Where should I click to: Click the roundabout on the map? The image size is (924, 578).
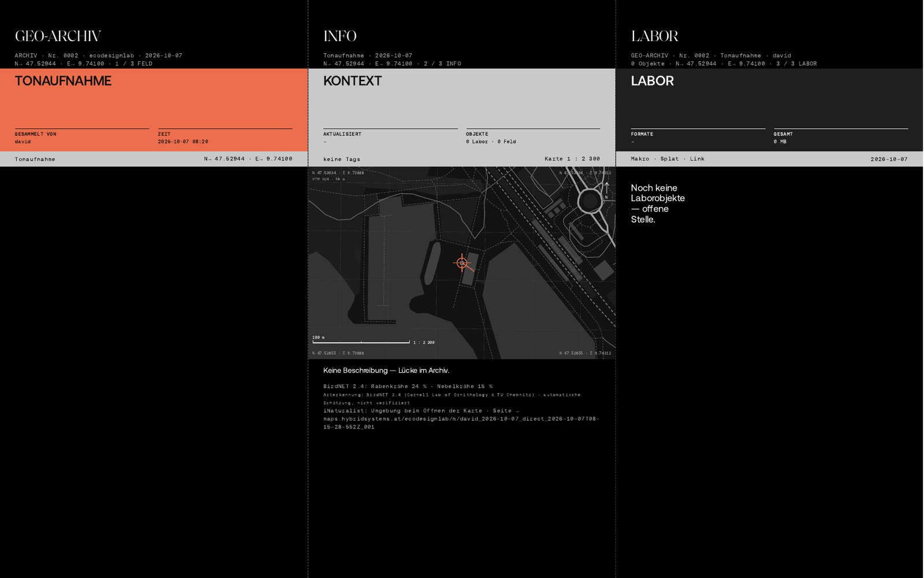point(590,201)
